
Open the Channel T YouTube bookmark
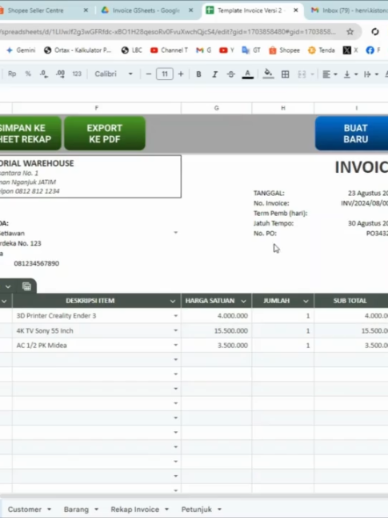pos(169,50)
